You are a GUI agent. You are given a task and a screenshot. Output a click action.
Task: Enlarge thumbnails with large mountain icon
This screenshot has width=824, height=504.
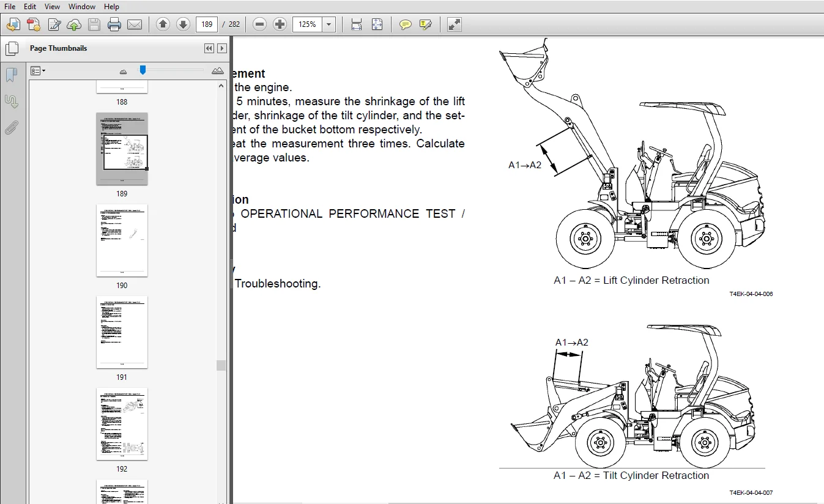218,71
